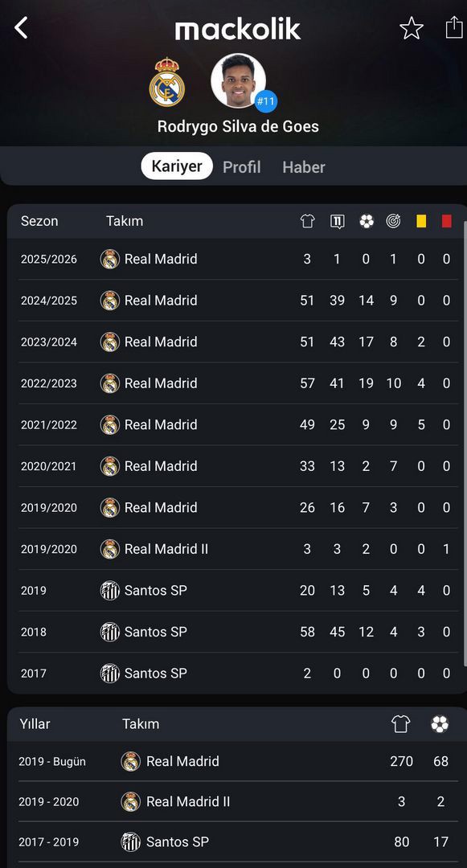Tap the goals ball icon in Yıllar table
Image resolution: width=467 pixels, height=868 pixels.
(x=440, y=723)
